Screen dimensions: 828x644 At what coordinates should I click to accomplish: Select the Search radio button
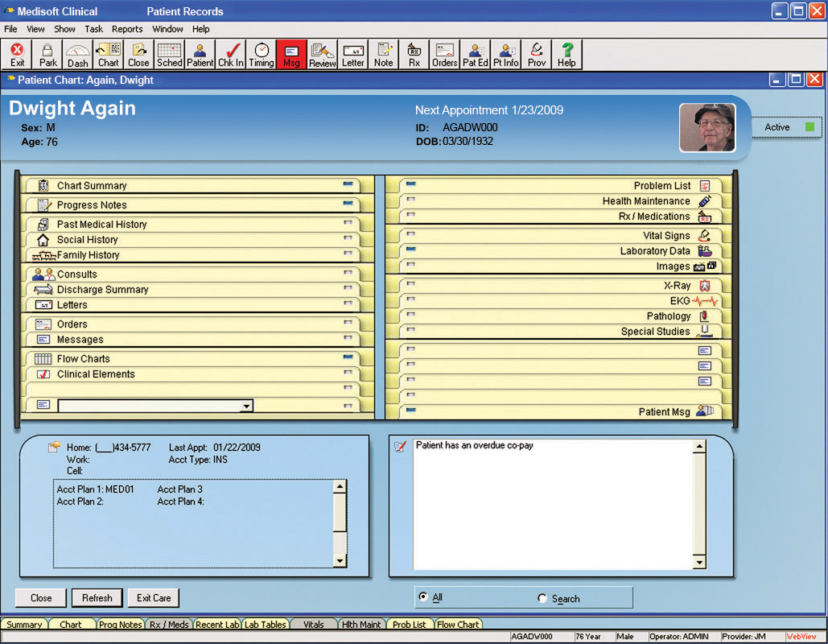point(542,598)
